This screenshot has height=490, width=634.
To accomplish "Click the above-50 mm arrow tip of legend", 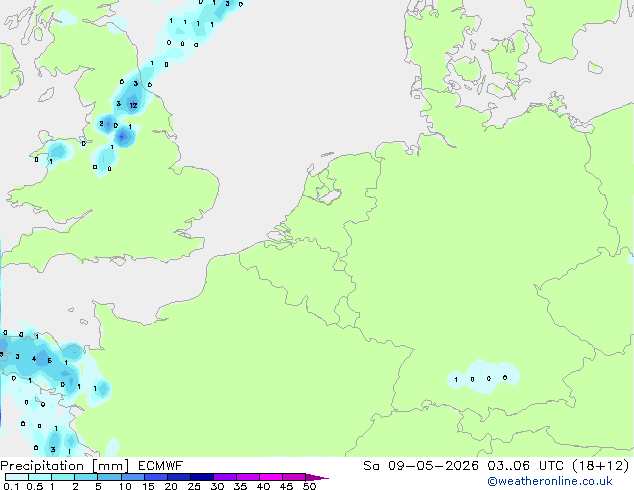I will 317,477.
